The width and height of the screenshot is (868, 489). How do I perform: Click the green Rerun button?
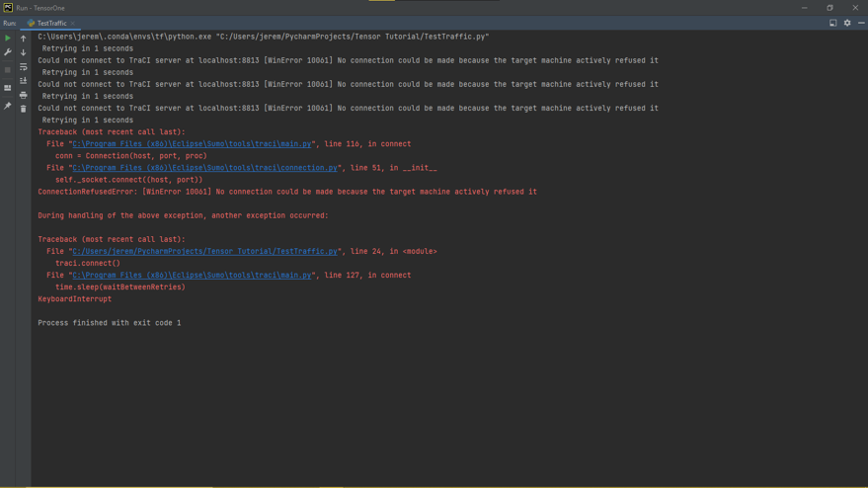8,39
